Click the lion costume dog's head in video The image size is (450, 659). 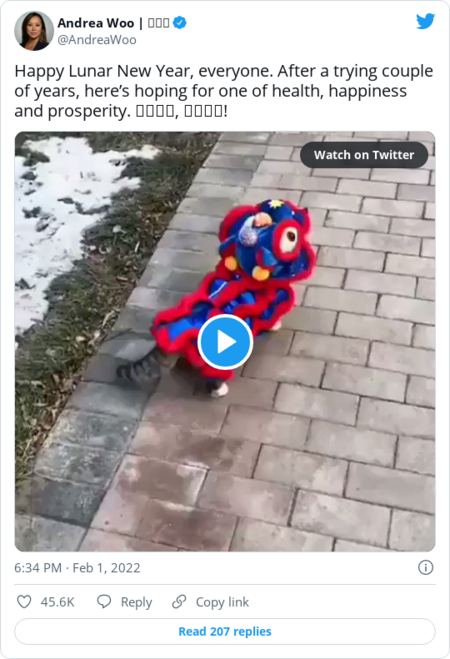(x=267, y=240)
